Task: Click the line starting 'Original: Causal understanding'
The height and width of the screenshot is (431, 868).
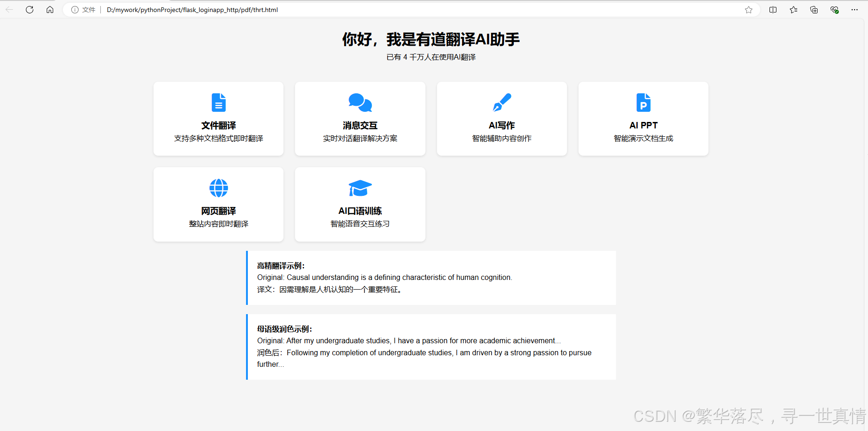Action: (385, 278)
